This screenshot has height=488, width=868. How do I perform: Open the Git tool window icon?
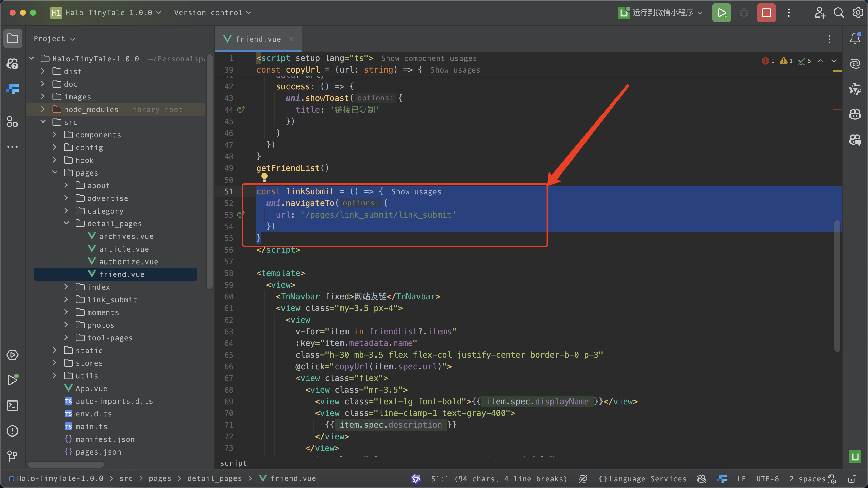12,456
